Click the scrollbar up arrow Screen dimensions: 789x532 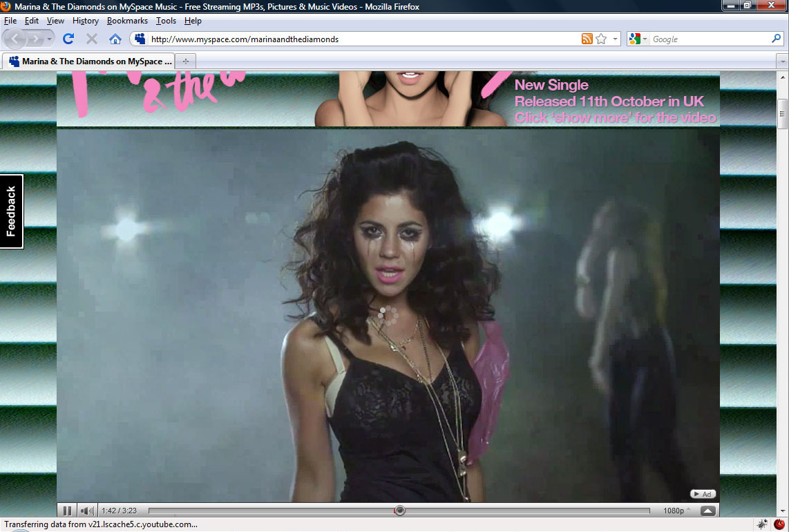[783, 77]
